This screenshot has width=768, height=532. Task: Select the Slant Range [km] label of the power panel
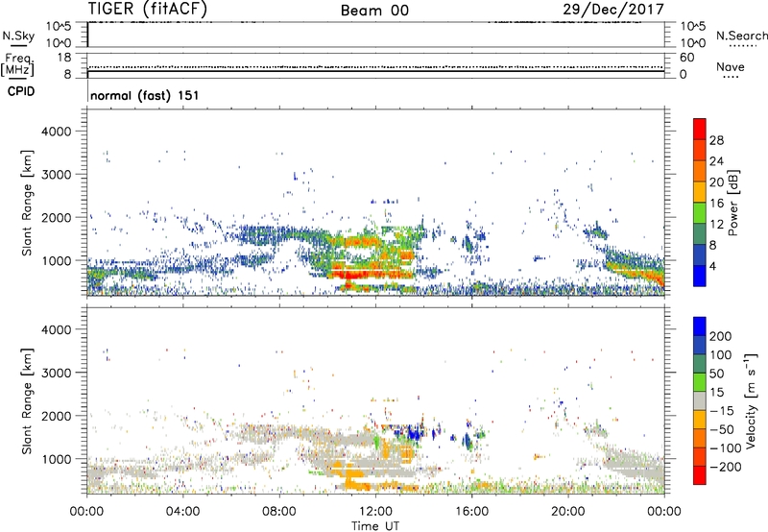(27, 203)
